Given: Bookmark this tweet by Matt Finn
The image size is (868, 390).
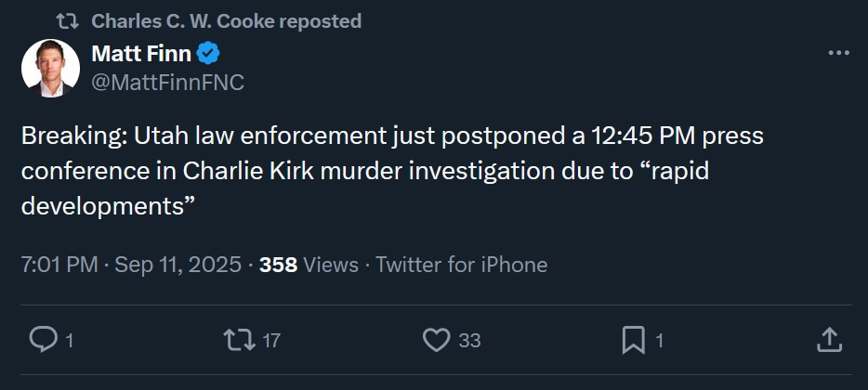Looking at the screenshot, I should tap(633, 341).
